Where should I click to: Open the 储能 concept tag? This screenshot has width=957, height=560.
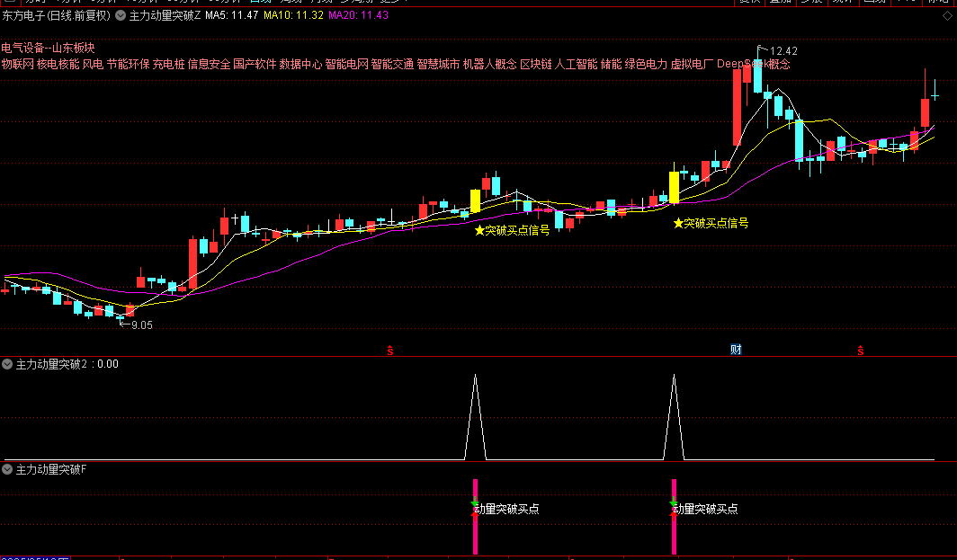click(x=611, y=64)
